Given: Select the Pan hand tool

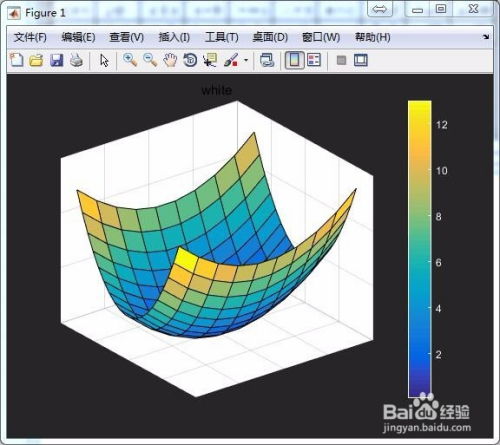Looking at the screenshot, I should [x=170, y=60].
